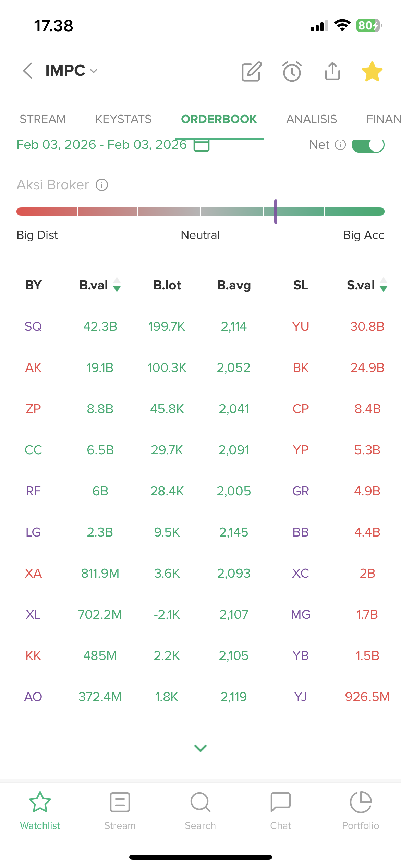The height and width of the screenshot is (868, 401).
Task: Select seller broker YU
Action: point(301,326)
